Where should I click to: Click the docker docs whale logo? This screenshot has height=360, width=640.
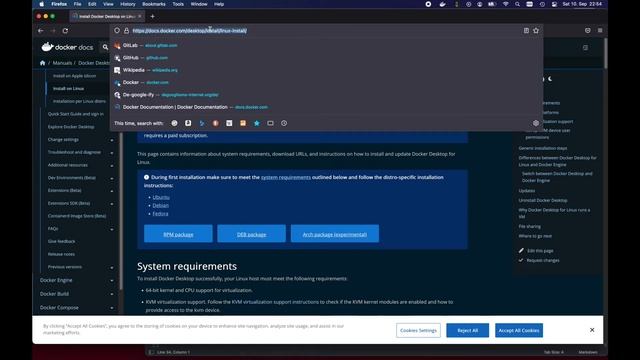coord(47,47)
